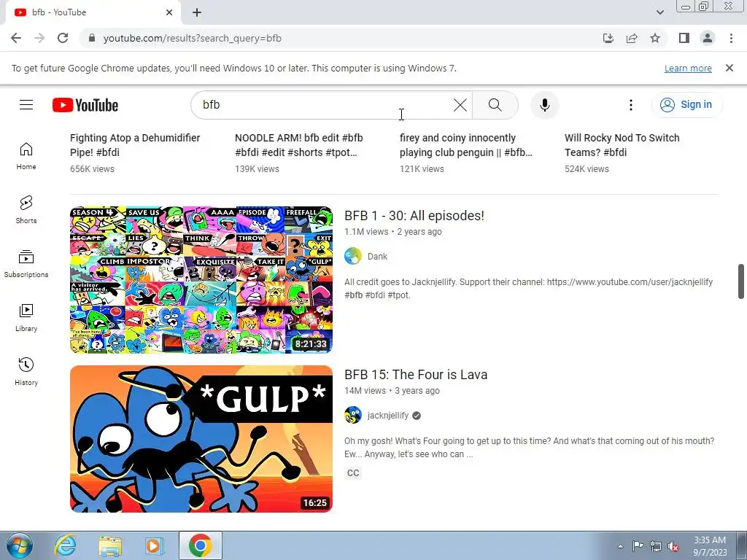Click the share page icon in the address bar
Screen dimensions: 747x560
632,38
